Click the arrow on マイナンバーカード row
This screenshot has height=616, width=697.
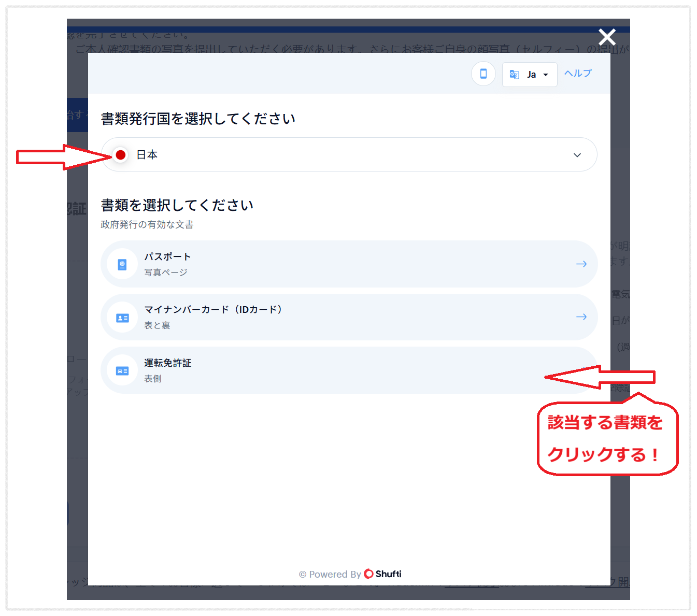[581, 317]
